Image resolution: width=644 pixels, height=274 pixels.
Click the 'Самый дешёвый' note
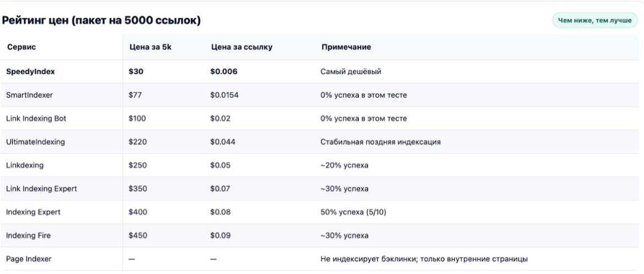351,72
